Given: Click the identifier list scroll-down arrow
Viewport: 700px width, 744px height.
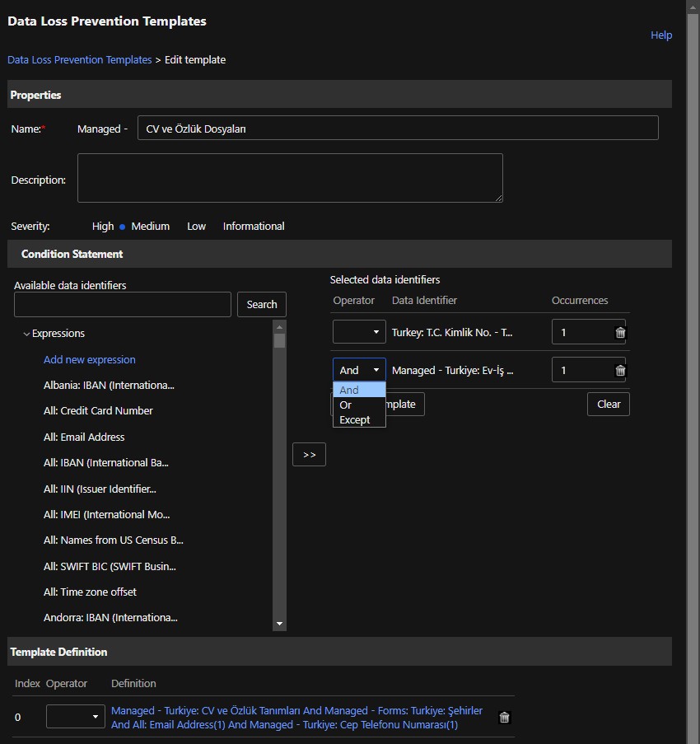Looking at the screenshot, I should point(280,625).
